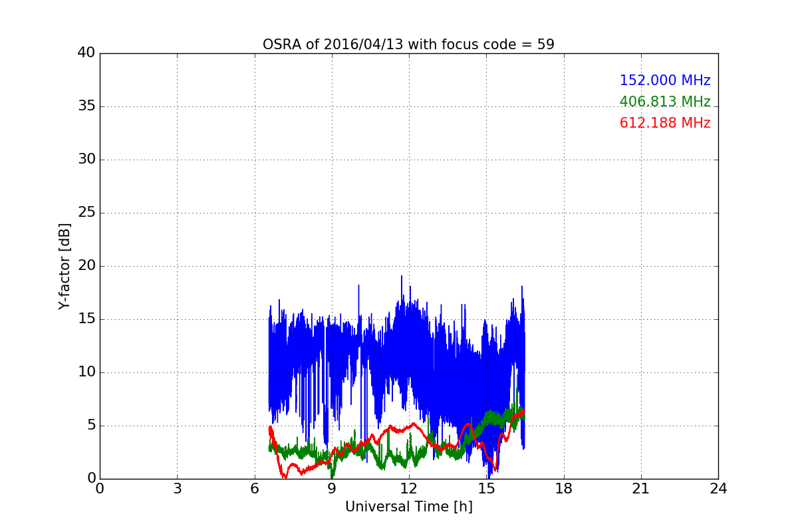Image resolution: width=798 pixels, height=532 pixels.
Task: Click the x-axis tick label '18'
Action: [563, 489]
